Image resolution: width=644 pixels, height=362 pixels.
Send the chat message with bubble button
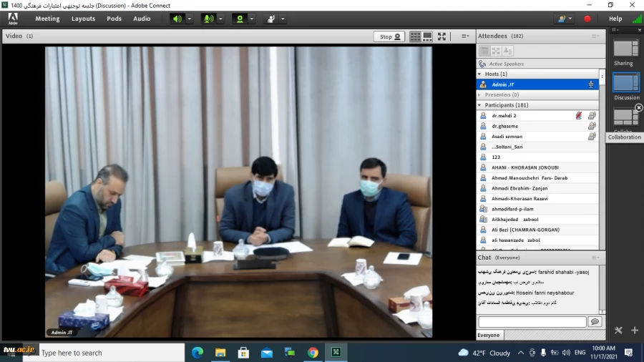[x=595, y=322]
